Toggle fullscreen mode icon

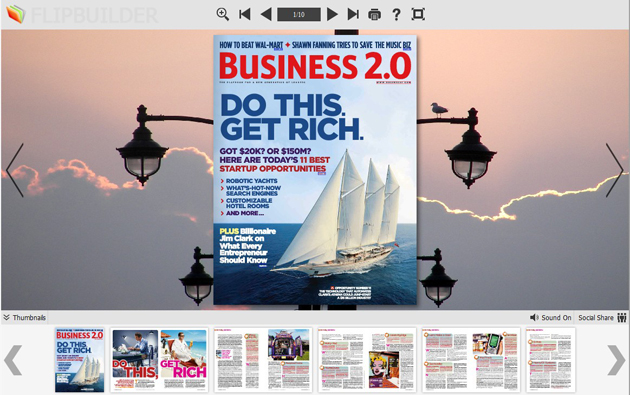click(418, 14)
